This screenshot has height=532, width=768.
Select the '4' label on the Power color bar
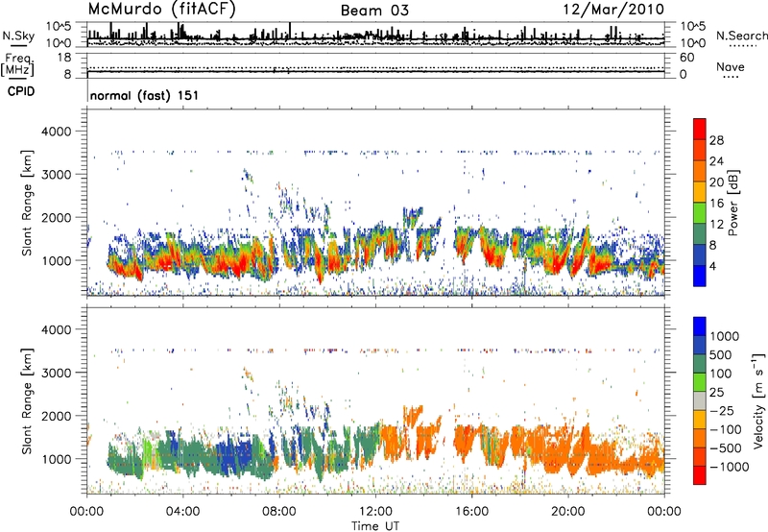pyautogui.click(x=712, y=266)
